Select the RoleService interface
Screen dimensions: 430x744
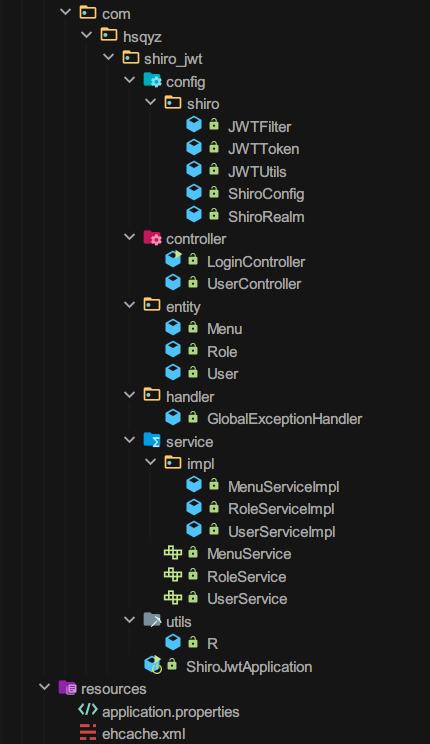point(246,577)
